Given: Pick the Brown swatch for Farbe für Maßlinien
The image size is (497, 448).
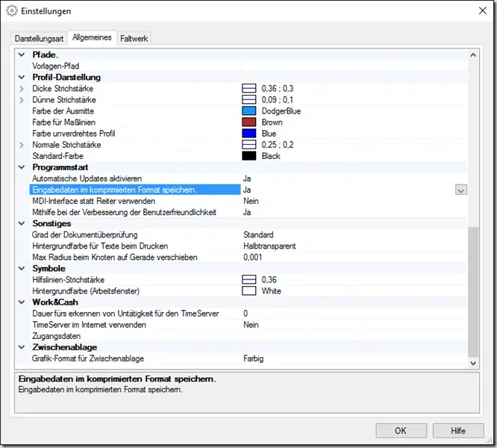Looking at the screenshot, I should 248,122.
